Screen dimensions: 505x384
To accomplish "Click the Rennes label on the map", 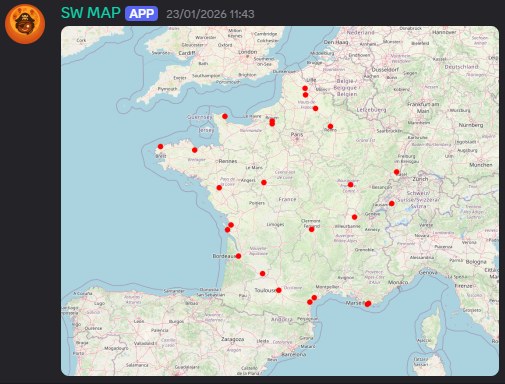I will pyautogui.click(x=228, y=161).
